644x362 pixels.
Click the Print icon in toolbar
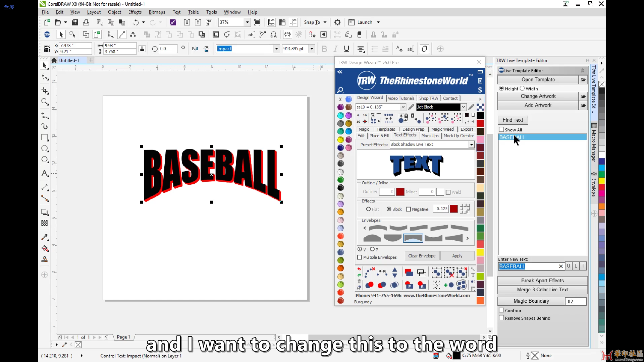click(x=86, y=22)
